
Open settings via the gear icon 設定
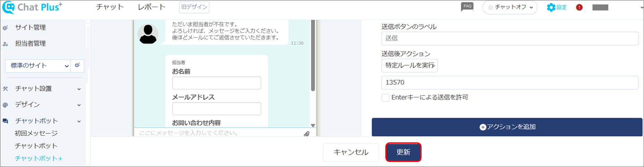point(557,7)
